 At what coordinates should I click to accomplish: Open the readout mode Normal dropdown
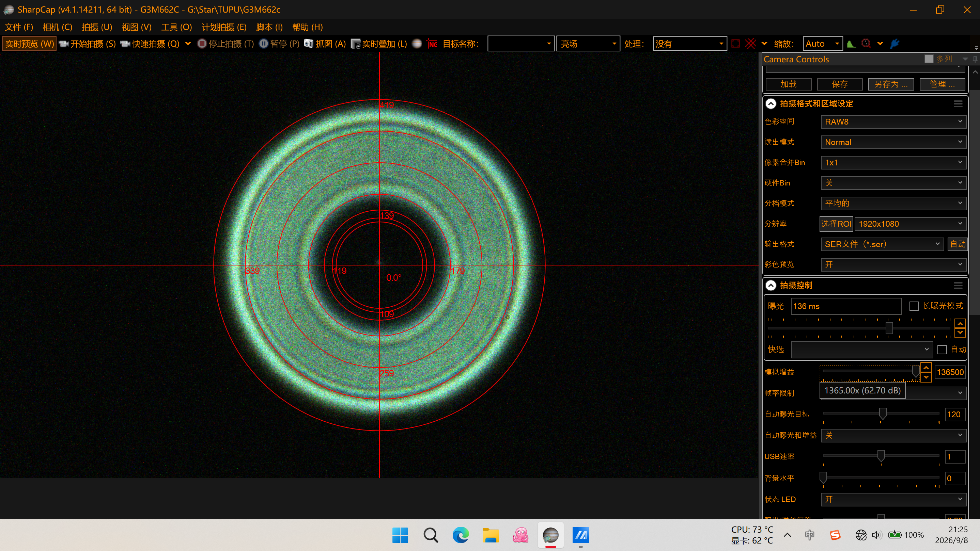pos(893,142)
